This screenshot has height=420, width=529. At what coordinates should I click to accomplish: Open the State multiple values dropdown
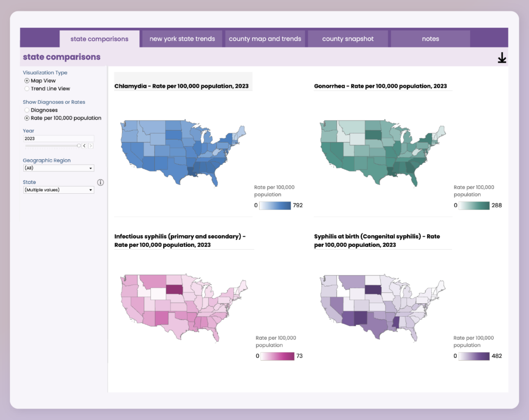pos(58,190)
